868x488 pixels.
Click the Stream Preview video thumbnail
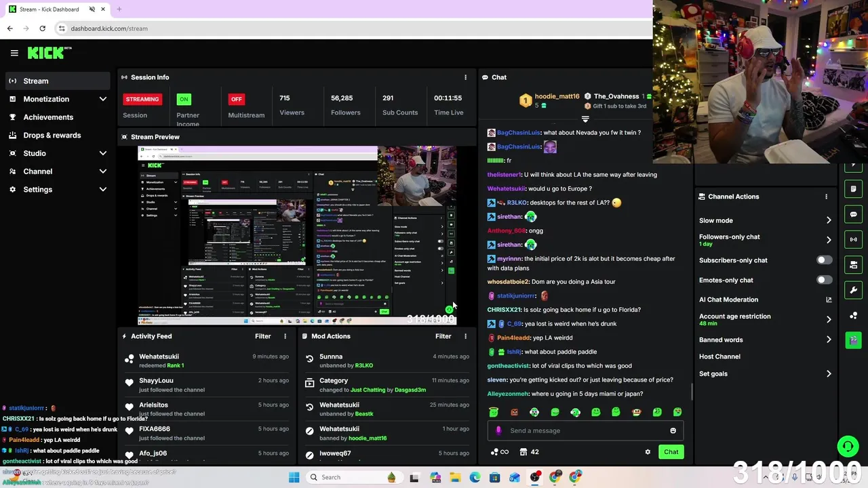tap(297, 236)
